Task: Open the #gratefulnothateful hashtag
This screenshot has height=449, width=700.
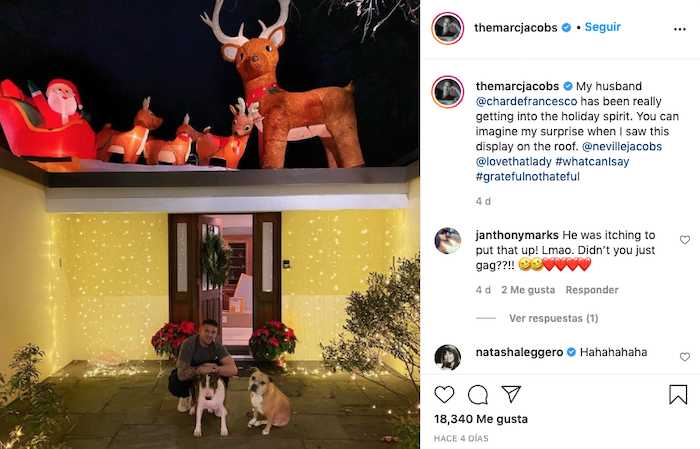Action: [528, 177]
